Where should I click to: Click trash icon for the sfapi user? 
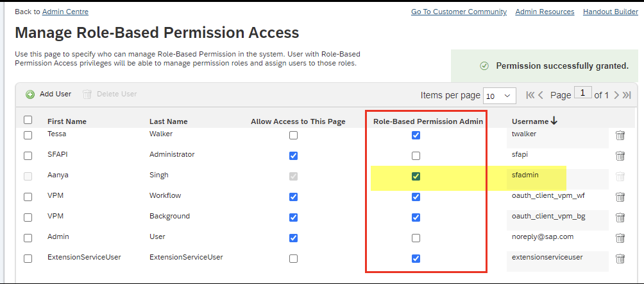(x=620, y=156)
